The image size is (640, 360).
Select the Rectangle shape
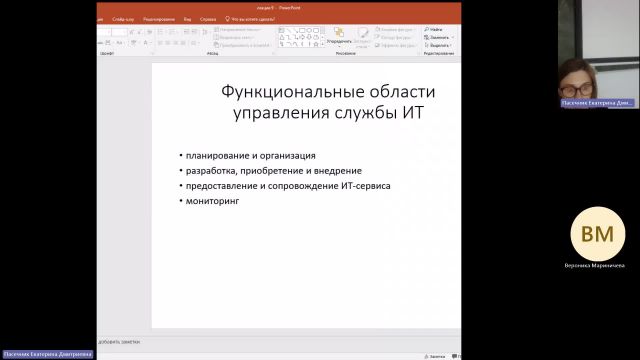[302, 31]
